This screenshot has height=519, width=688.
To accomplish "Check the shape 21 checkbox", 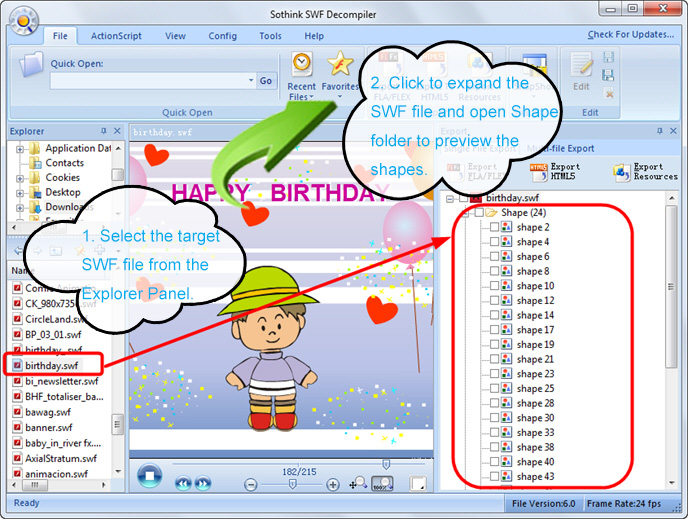I will click(x=494, y=359).
